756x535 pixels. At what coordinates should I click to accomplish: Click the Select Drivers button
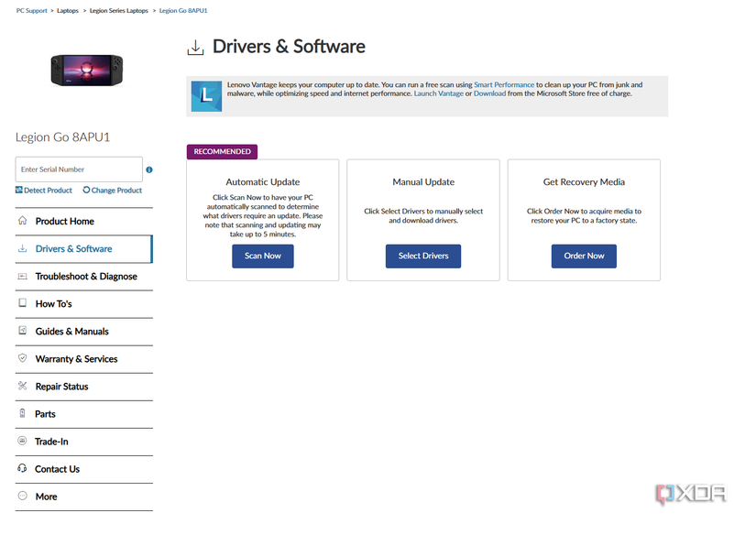(x=423, y=256)
